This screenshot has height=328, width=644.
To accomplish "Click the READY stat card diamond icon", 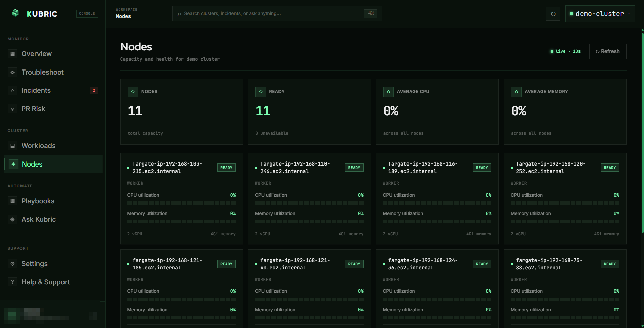I will pyautogui.click(x=261, y=92).
